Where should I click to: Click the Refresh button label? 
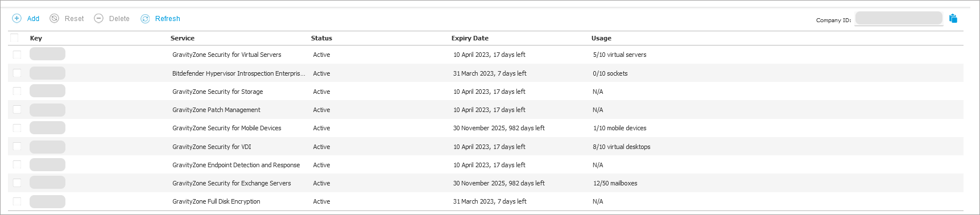click(168, 19)
